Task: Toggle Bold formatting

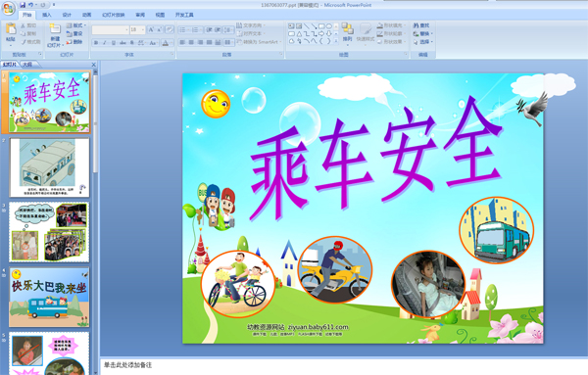Action: 96,43
